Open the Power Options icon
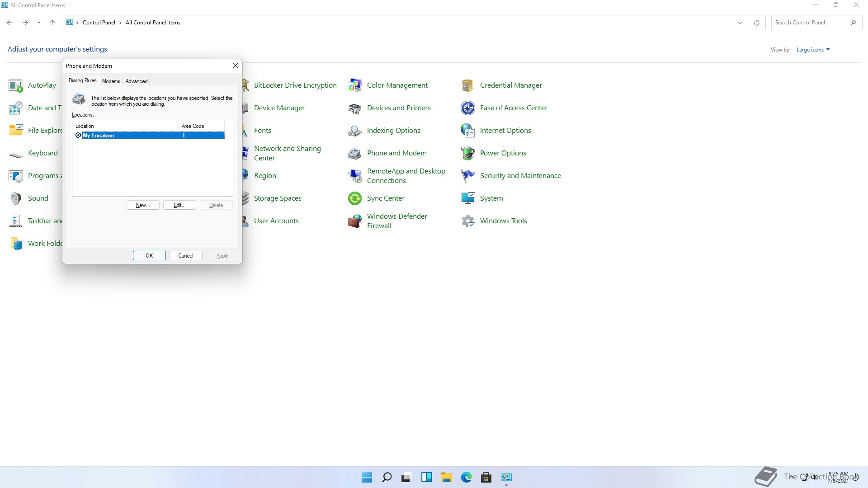Viewport: 868px width, 488px height. pos(468,153)
